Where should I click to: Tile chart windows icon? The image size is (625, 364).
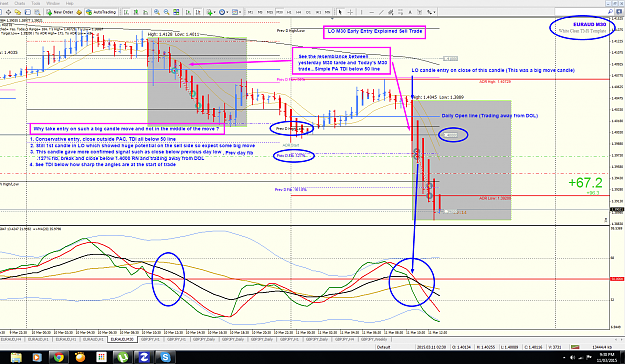click(x=176, y=12)
